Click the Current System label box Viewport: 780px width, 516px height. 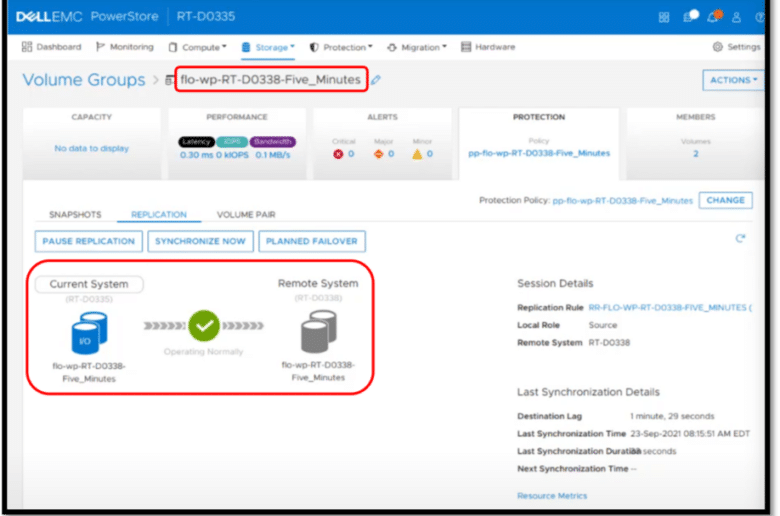tap(89, 284)
